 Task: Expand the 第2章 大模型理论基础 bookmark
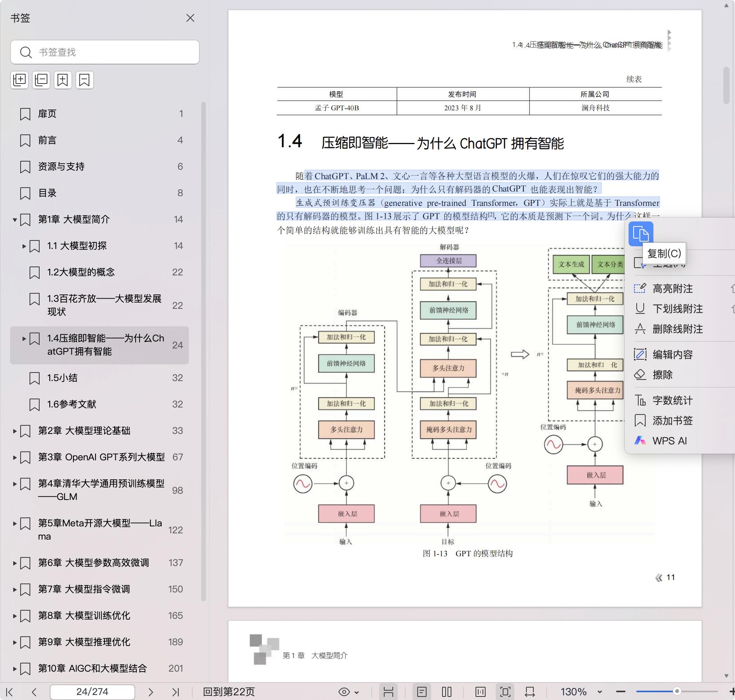pyautogui.click(x=15, y=431)
